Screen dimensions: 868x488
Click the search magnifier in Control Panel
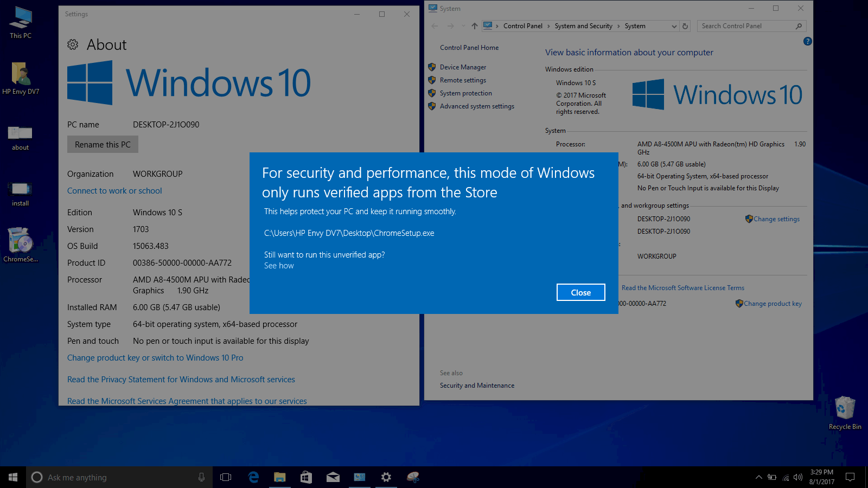799,26
